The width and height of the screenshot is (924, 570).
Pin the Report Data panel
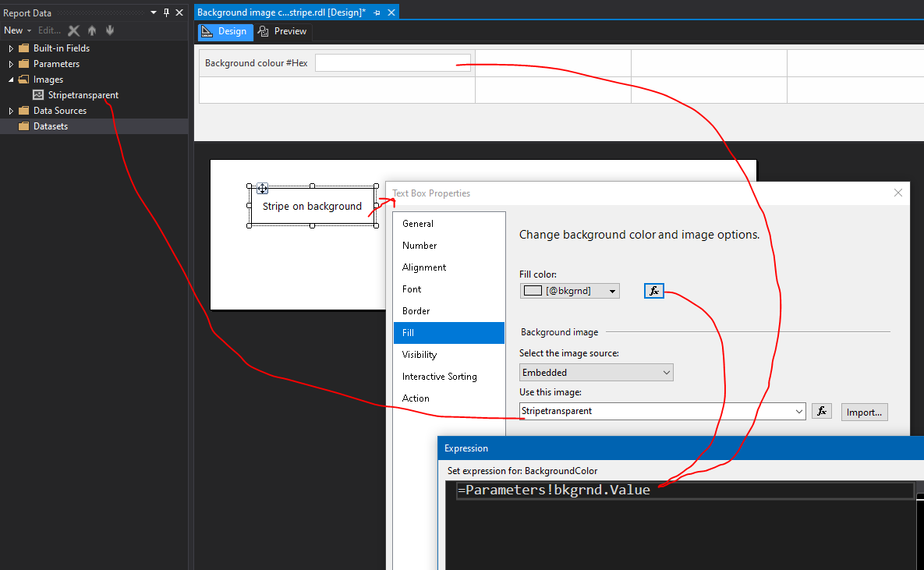[x=166, y=12]
